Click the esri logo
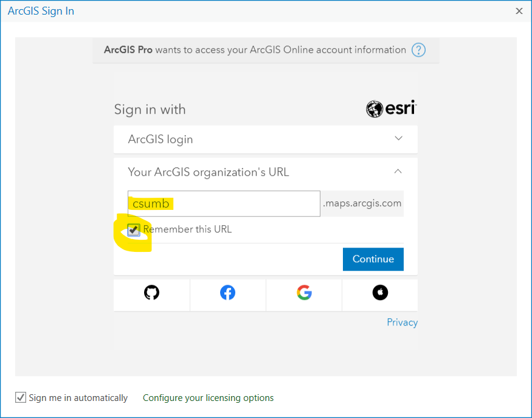This screenshot has height=418, width=532. [x=391, y=109]
